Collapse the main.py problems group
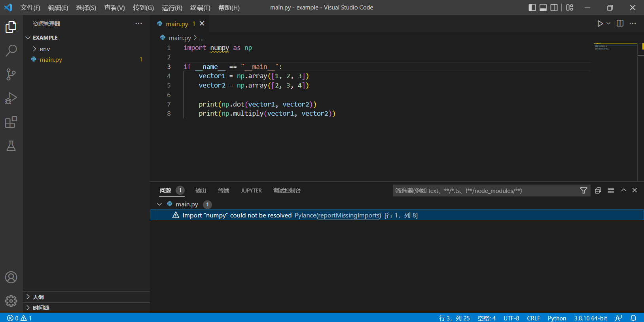 159,204
